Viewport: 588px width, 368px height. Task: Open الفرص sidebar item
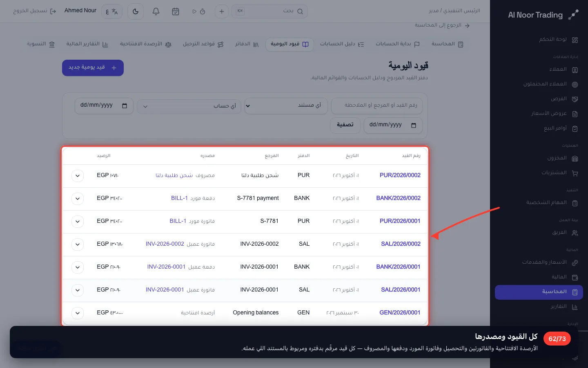tap(564, 99)
